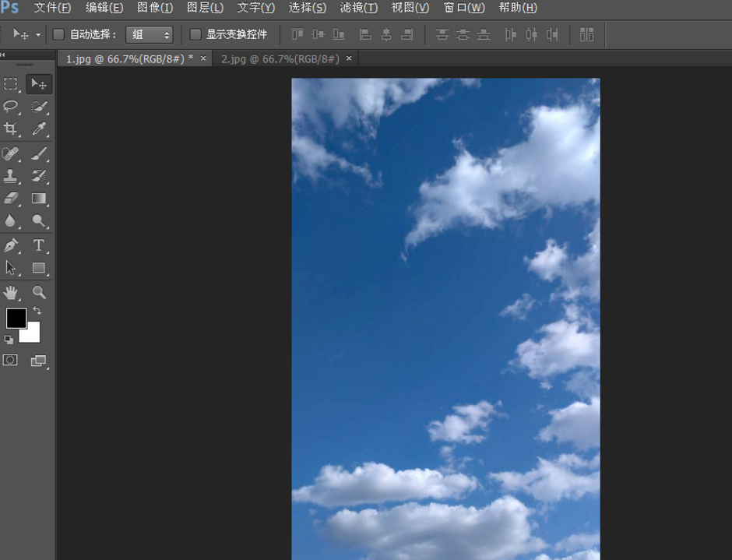Toggle Quick Mask mode icon

(10, 360)
